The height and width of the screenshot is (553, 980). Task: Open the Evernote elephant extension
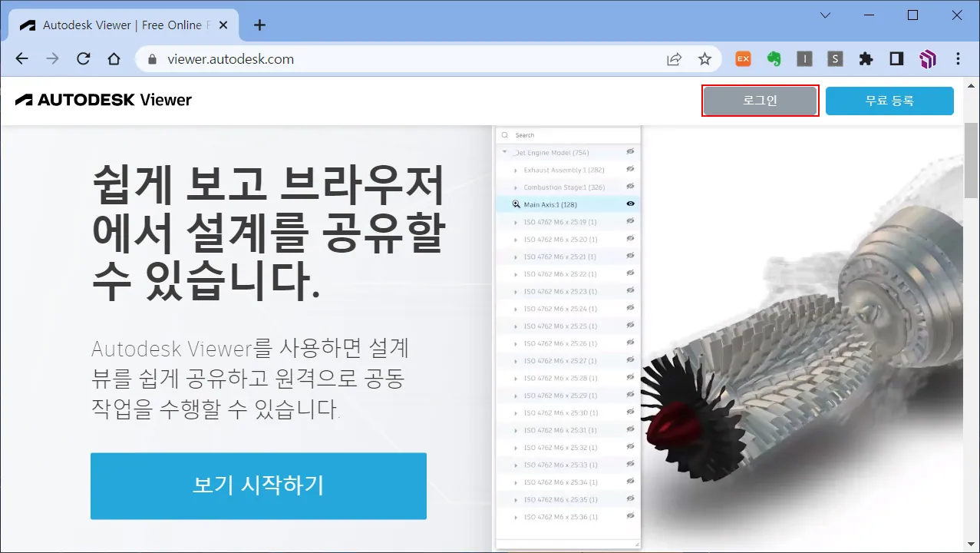point(774,58)
